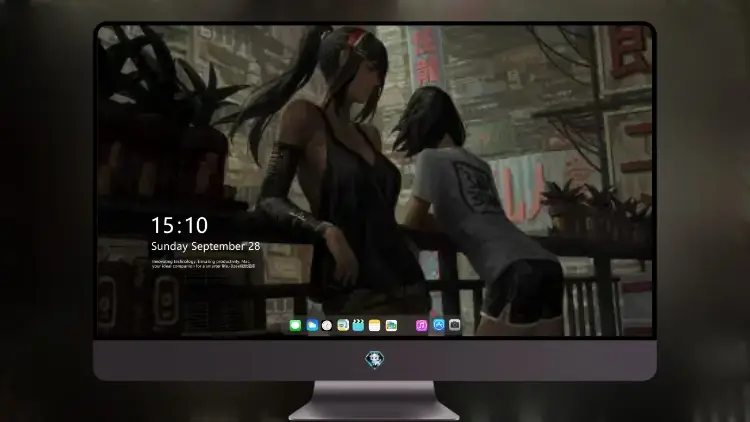Open the Weather app in dock
The width and height of the screenshot is (750, 422).
pos(312,325)
